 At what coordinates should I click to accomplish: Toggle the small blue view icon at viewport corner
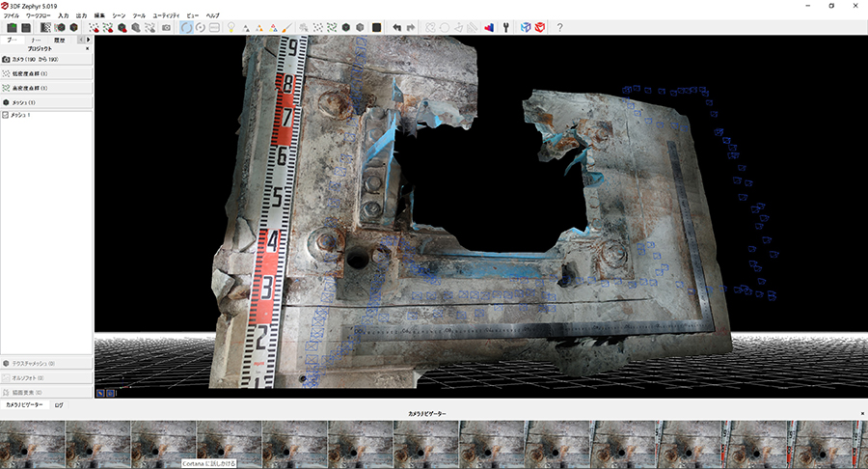(100, 393)
